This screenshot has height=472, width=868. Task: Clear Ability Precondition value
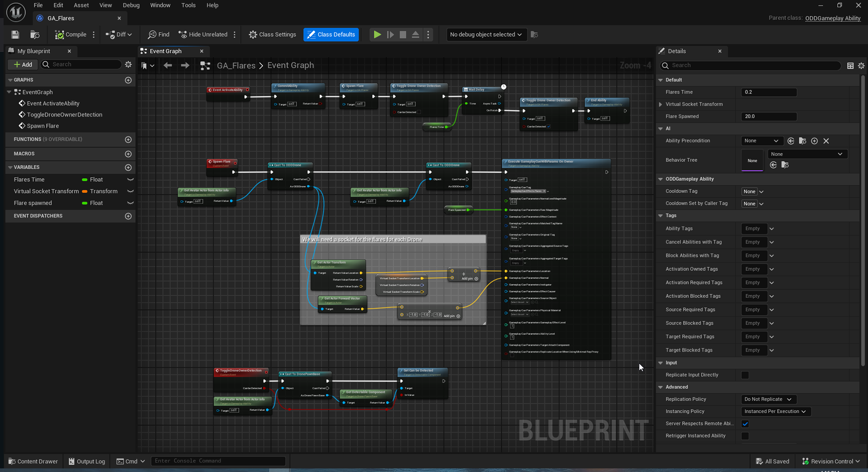(826, 141)
